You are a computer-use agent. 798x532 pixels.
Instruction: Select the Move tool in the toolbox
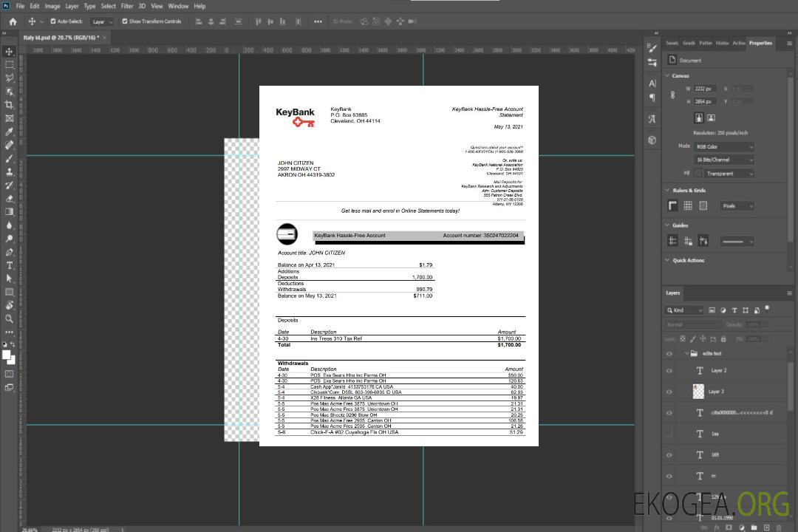9,52
